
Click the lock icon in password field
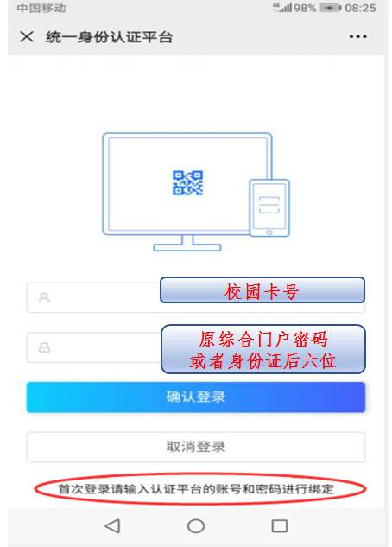coord(44,347)
